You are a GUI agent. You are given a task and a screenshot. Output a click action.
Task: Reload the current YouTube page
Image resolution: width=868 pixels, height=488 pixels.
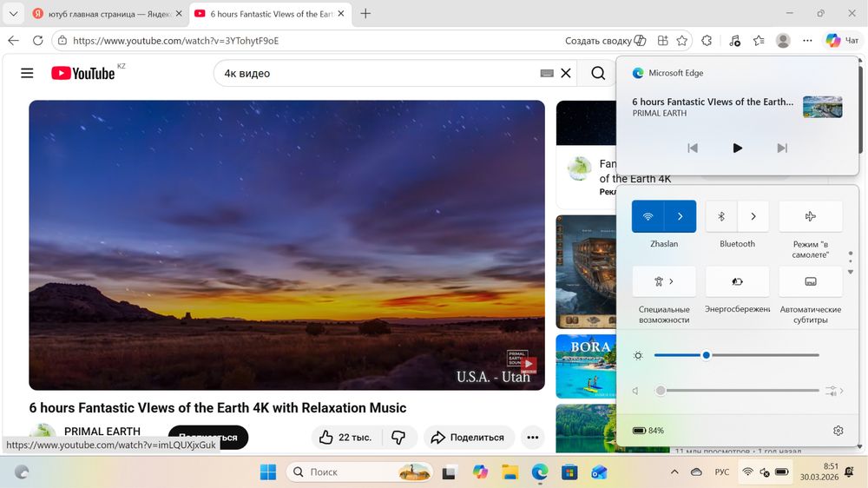[37, 41]
